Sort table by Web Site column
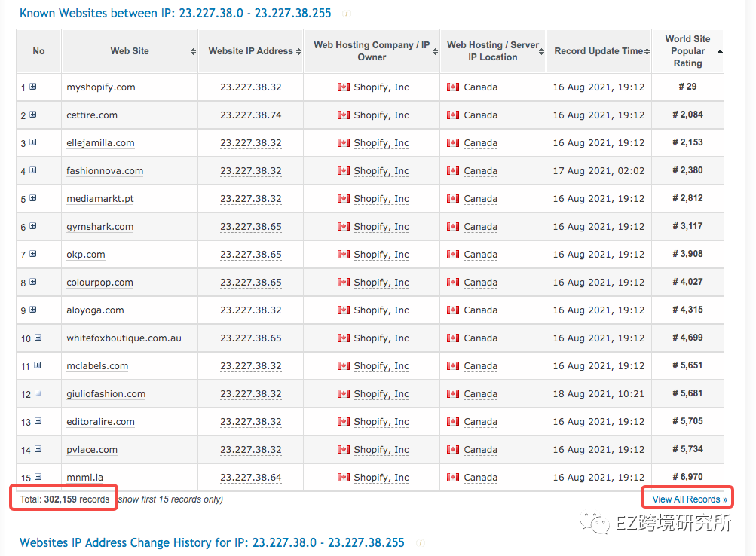The width and height of the screenshot is (756, 556). 193,51
